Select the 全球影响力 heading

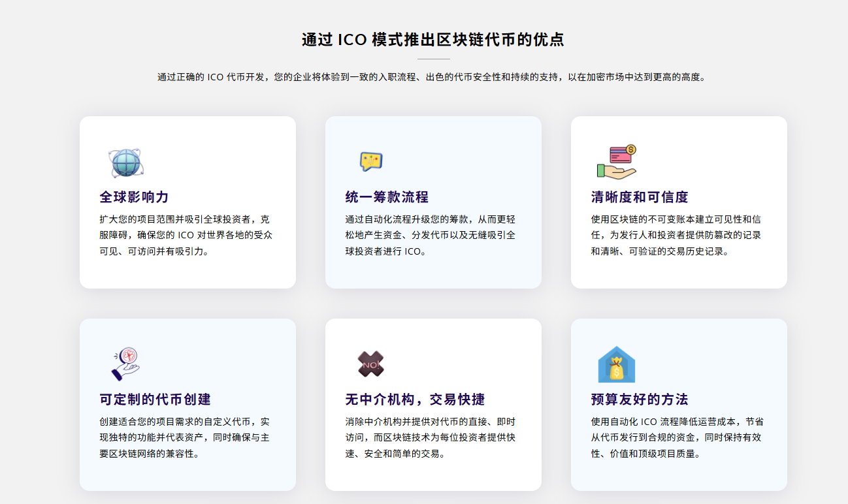click(134, 197)
